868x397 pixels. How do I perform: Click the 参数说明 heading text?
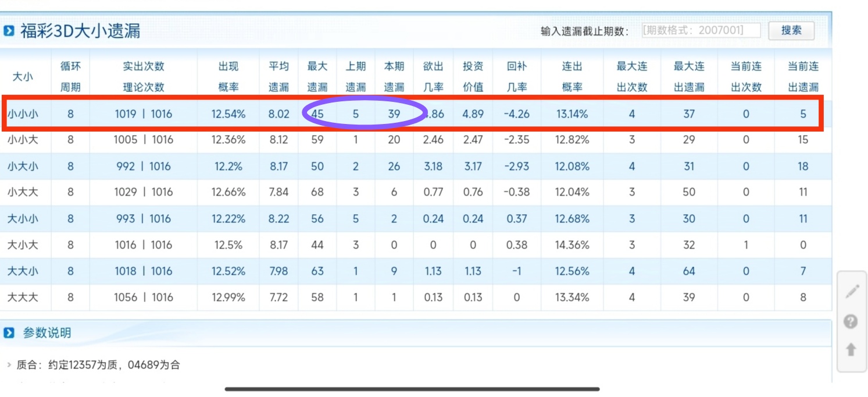(x=47, y=333)
